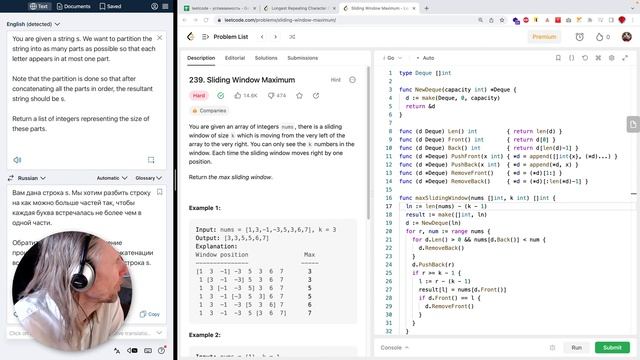
Task: Run the code
Action: [576, 347]
